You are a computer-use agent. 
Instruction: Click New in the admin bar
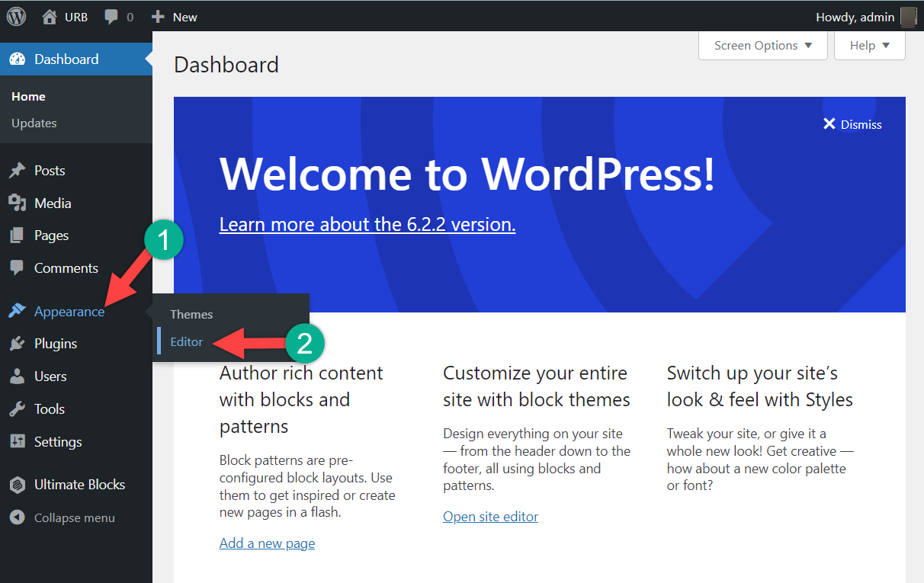pyautogui.click(x=185, y=17)
